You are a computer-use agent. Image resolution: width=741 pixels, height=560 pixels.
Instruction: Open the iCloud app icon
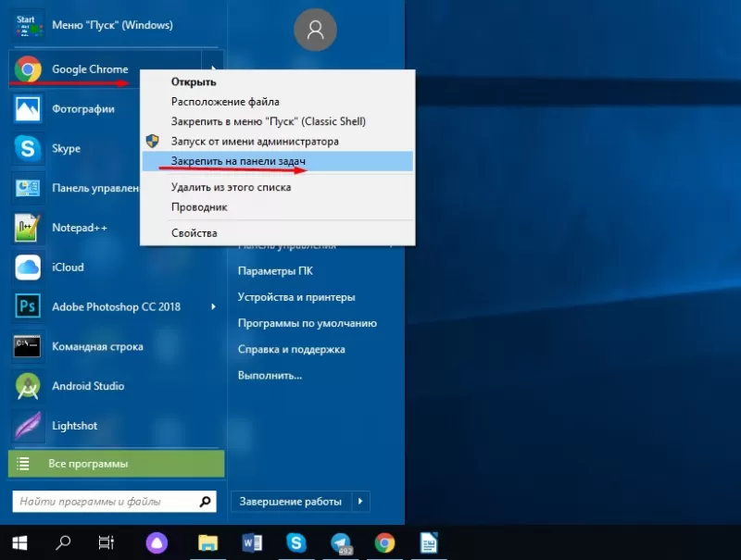click(28, 268)
